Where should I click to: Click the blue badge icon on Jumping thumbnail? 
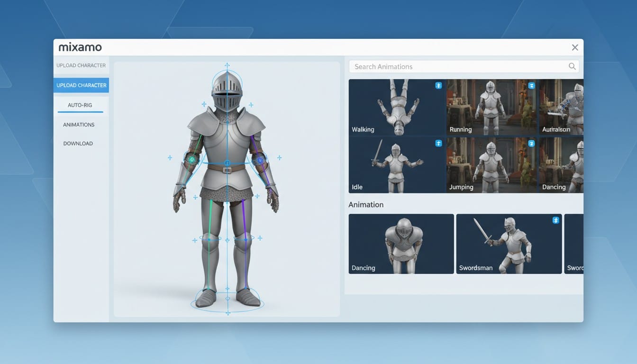tap(531, 143)
